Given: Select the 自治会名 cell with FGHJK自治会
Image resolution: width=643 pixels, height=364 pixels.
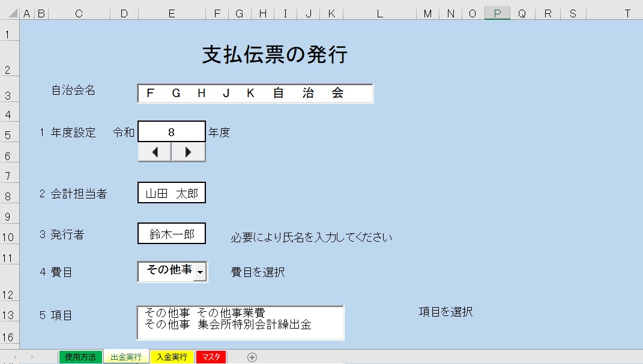Looking at the screenshot, I should tap(255, 93).
